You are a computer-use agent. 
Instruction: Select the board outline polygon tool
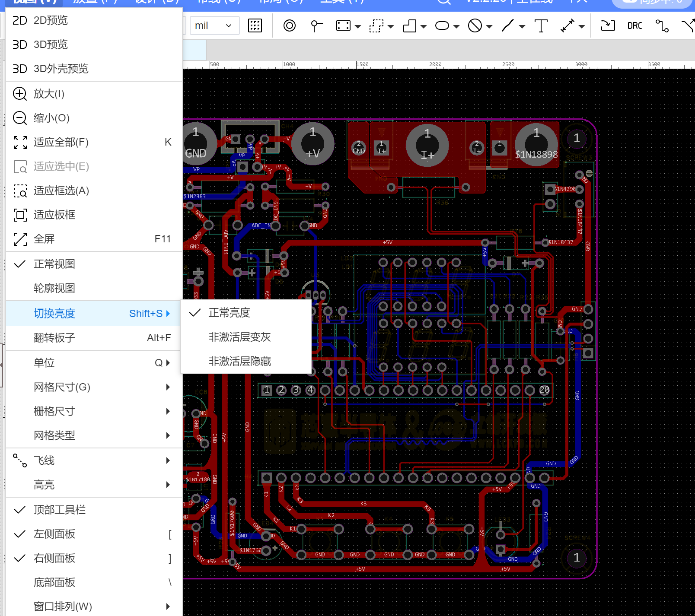409,25
